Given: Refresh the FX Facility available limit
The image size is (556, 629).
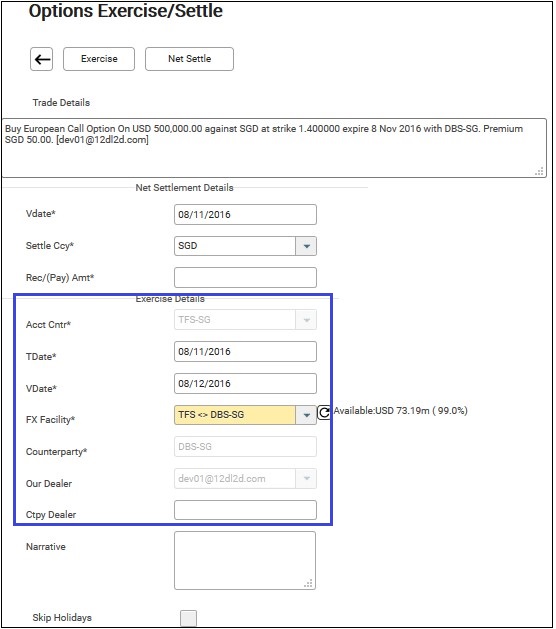Looking at the screenshot, I should tap(323, 412).
